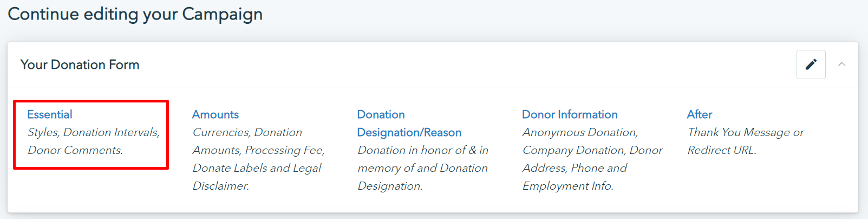Click the 'Currencies, Donation' description line
Screen dimensions: 868x219
247,132
